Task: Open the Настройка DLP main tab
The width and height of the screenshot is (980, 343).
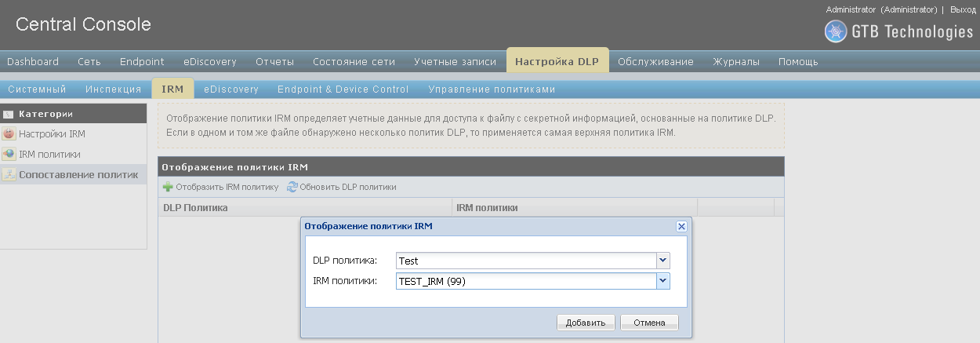Action: [x=557, y=62]
